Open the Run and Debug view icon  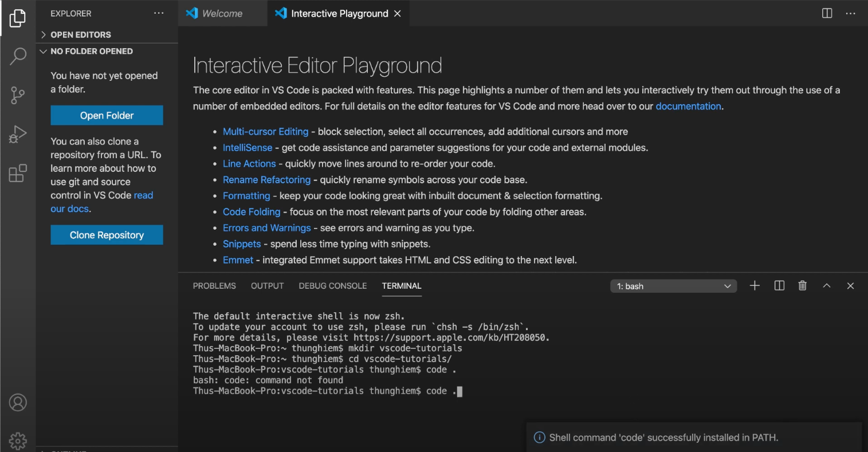[x=18, y=134]
